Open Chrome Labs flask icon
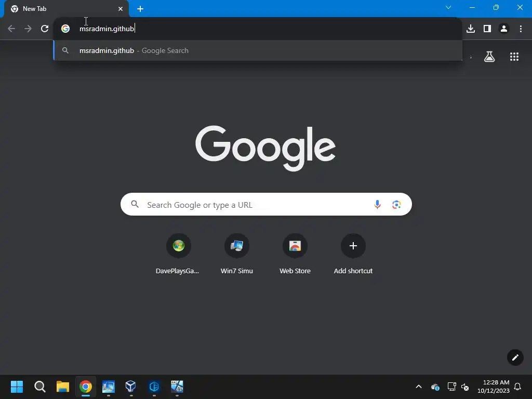 tap(489, 56)
